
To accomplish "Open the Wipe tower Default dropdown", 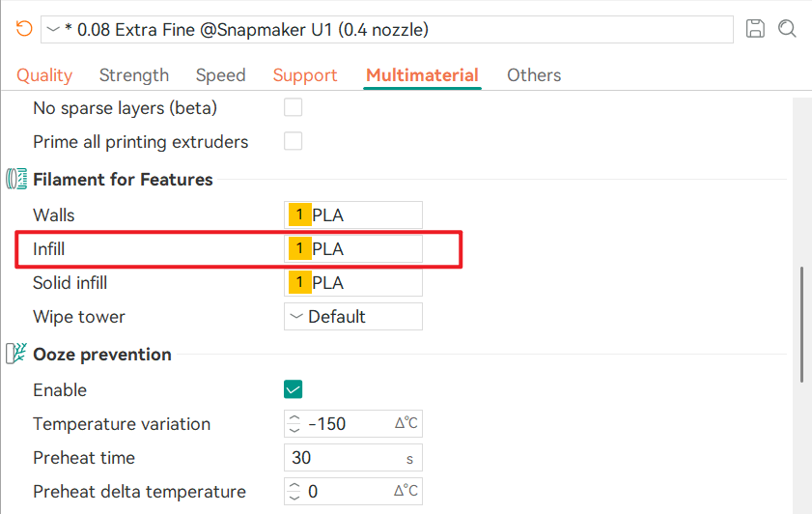I will pos(353,316).
